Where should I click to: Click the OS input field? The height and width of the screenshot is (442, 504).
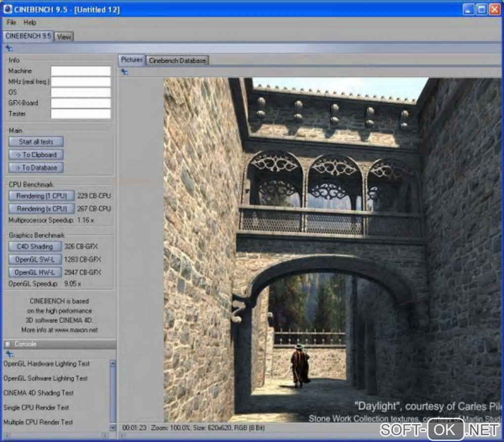pyautogui.click(x=81, y=92)
